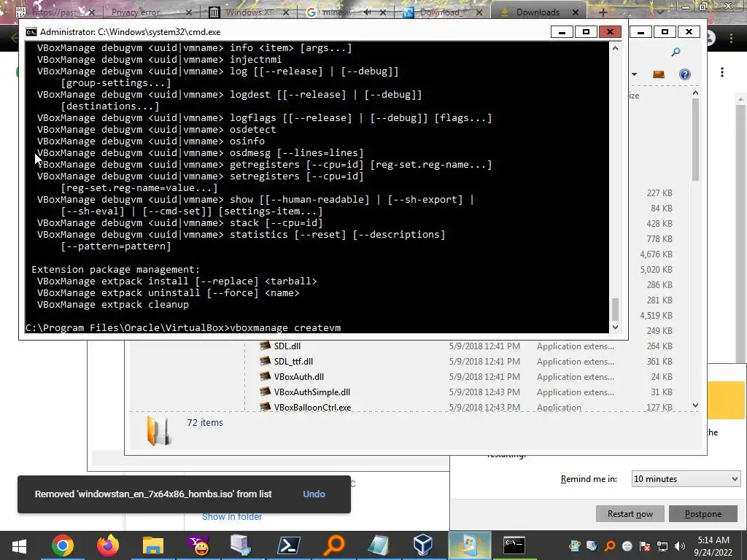Click Undo in the removal toast
The image size is (747, 560).
(314, 494)
